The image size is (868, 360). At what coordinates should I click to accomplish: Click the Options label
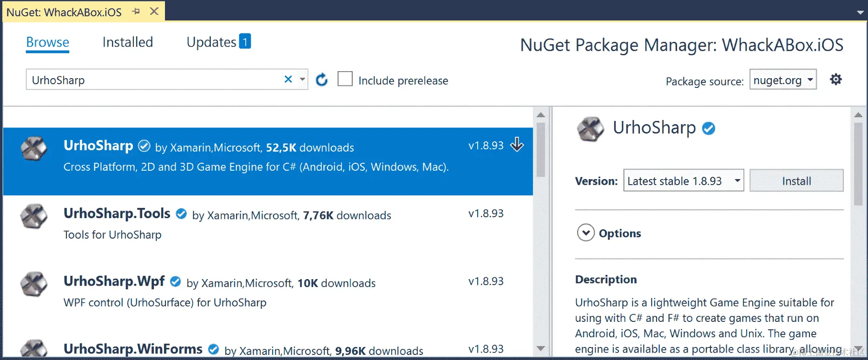click(x=620, y=233)
